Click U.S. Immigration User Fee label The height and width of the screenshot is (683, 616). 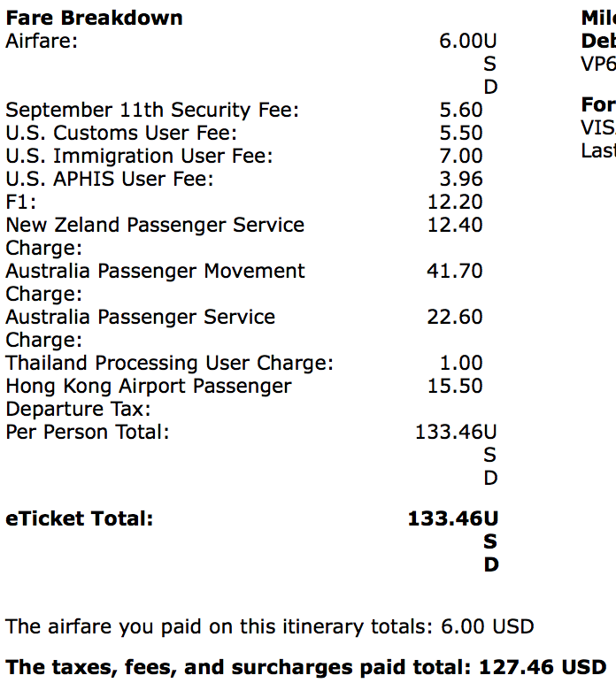coord(140,156)
